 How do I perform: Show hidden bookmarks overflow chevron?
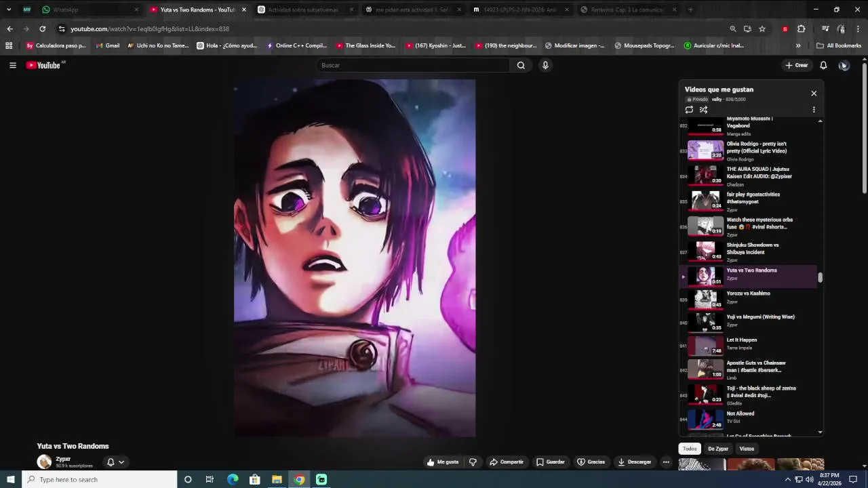(798, 45)
